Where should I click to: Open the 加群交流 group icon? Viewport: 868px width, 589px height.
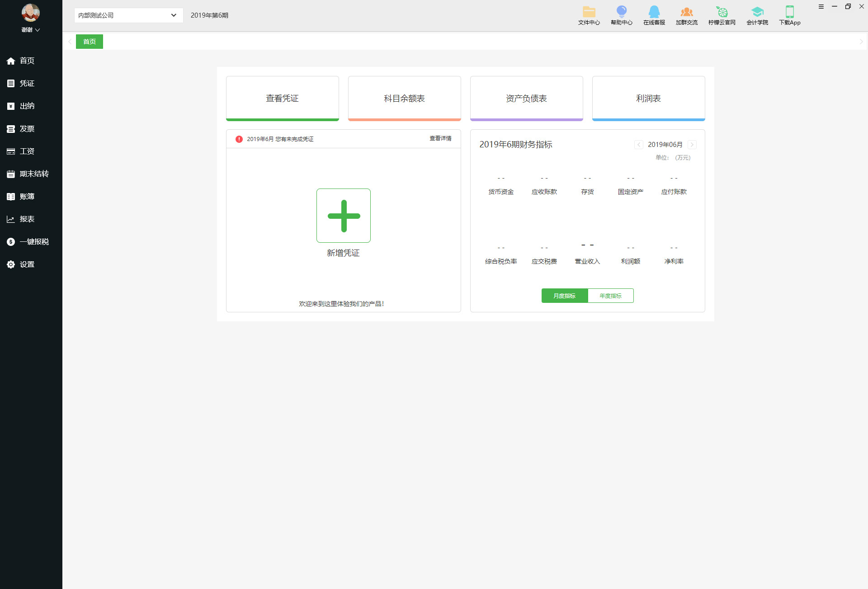pyautogui.click(x=686, y=12)
